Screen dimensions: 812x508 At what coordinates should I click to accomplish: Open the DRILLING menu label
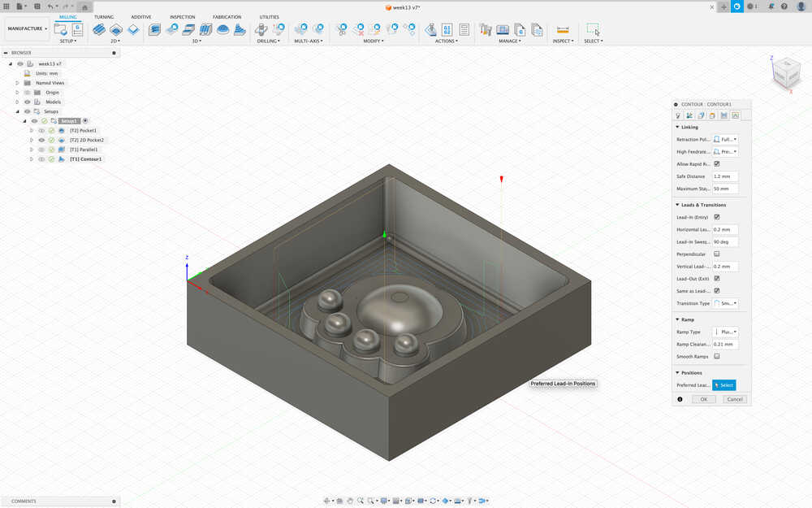coord(268,41)
